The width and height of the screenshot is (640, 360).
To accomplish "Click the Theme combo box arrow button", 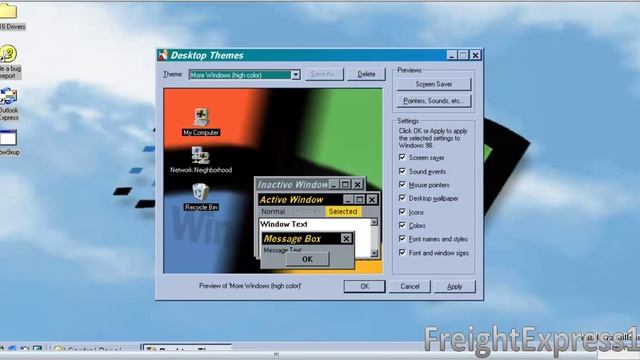I will (x=296, y=75).
